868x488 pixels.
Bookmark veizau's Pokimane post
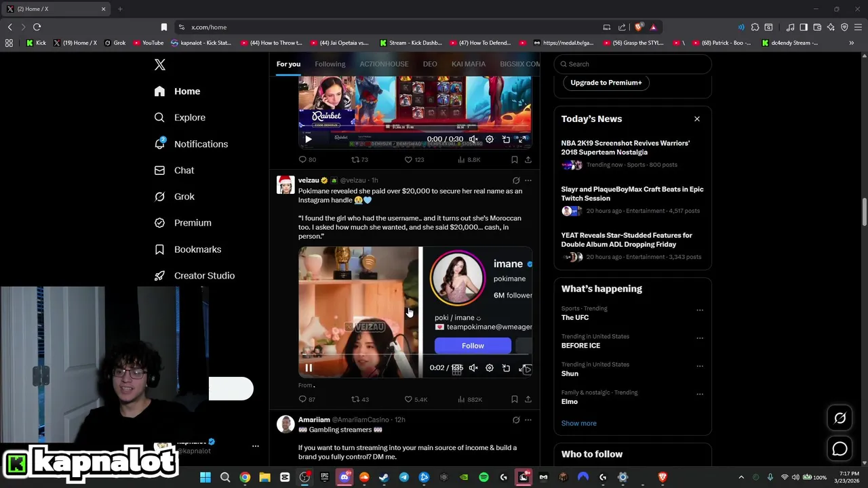514,399
